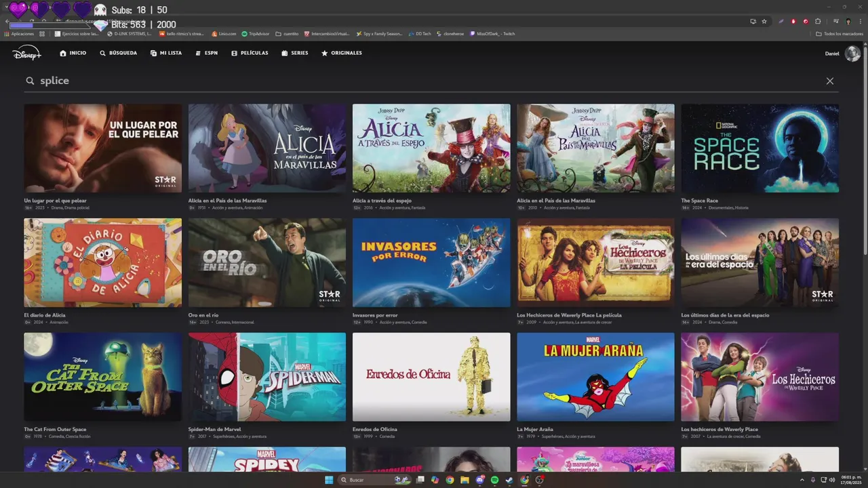Click the title text "Spider-Man de Marvel"
The width and height of the screenshot is (868, 488).
click(215, 430)
